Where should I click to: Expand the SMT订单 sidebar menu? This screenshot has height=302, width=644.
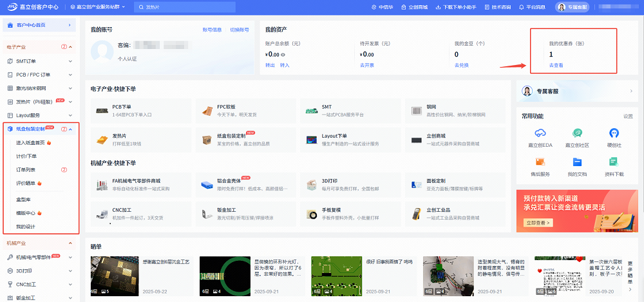70,61
